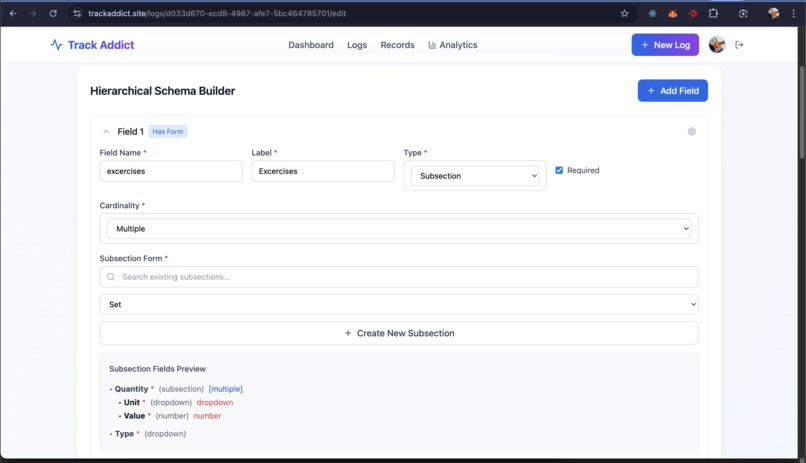Click the Unit field in preview
806x463 pixels.
tap(132, 402)
